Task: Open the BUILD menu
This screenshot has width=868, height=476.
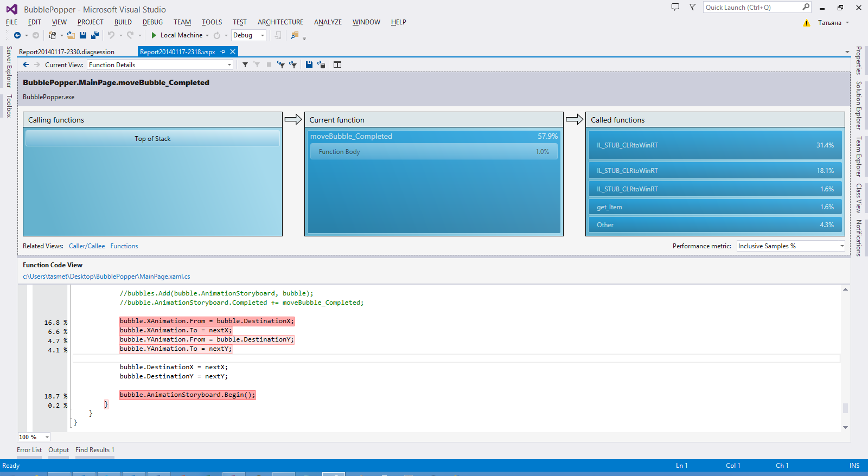Action: [123, 22]
